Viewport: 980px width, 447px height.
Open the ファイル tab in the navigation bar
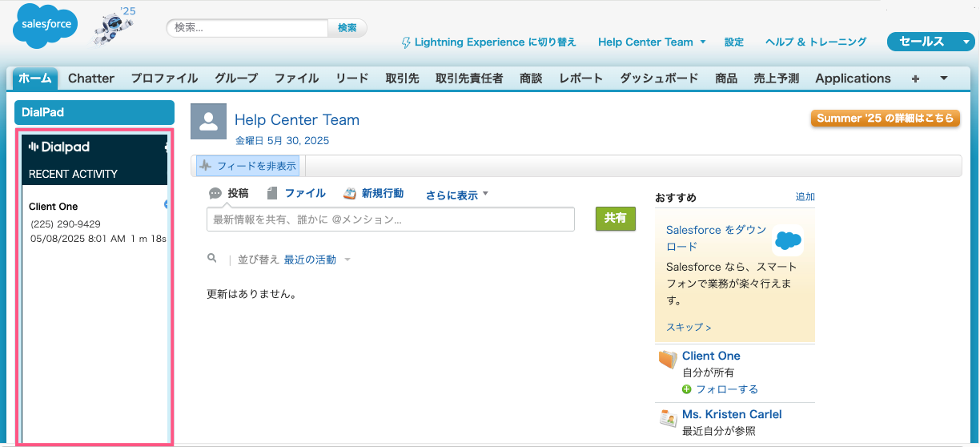pos(297,79)
